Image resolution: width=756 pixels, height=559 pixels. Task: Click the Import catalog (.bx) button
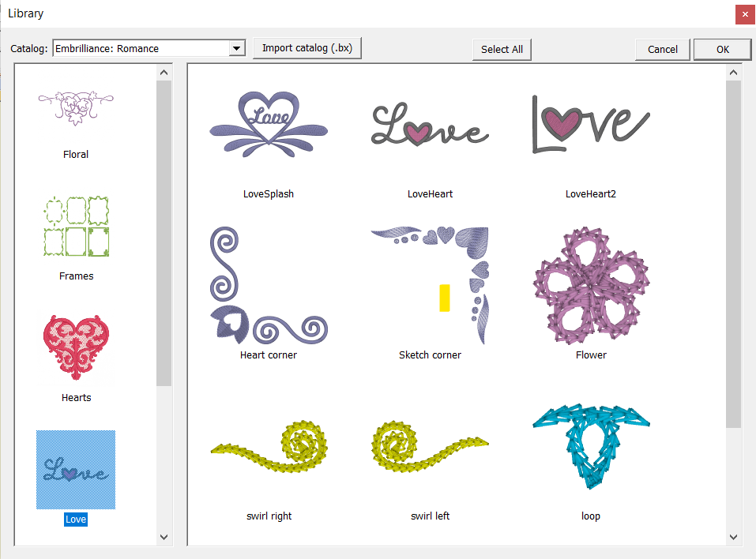[307, 48]
